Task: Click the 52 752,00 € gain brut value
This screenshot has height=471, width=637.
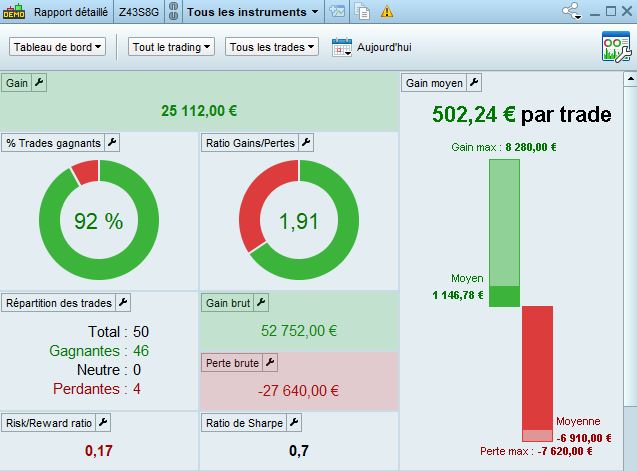Action: pos(299,330)
